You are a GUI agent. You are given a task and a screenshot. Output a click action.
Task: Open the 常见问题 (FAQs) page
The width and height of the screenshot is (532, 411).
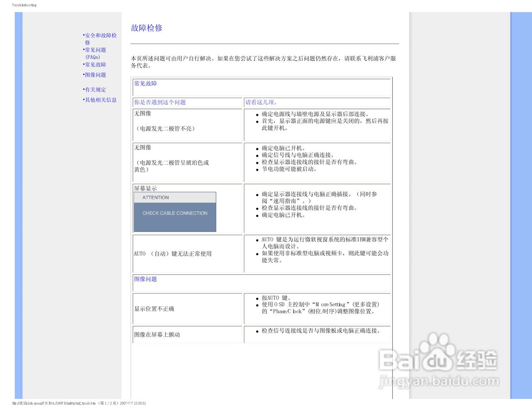click(96, 53)
